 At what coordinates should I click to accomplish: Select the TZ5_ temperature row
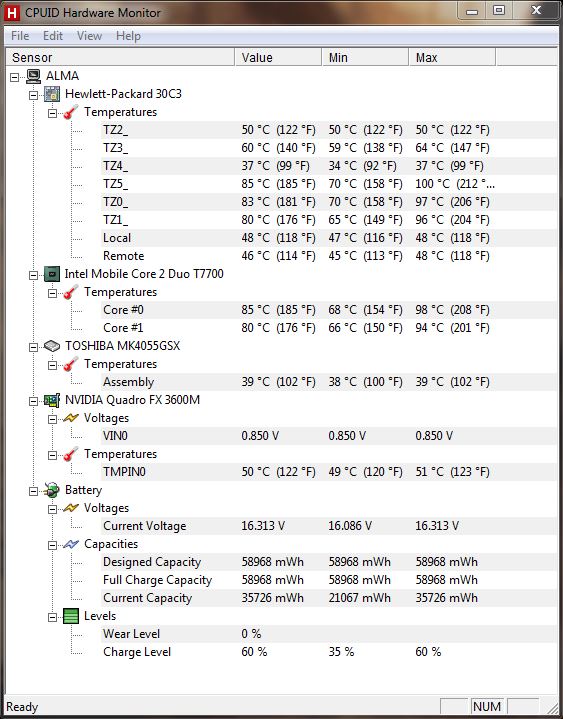328,184
